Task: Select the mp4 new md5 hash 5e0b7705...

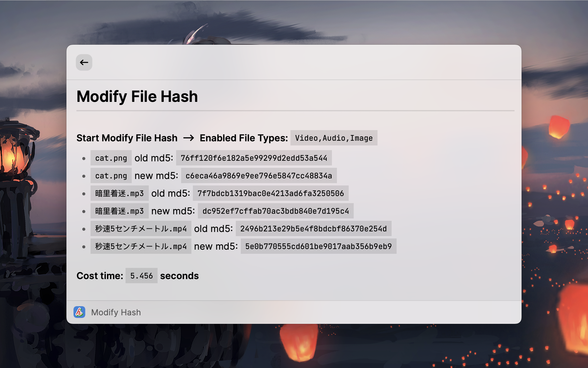Action: [318, 246]
